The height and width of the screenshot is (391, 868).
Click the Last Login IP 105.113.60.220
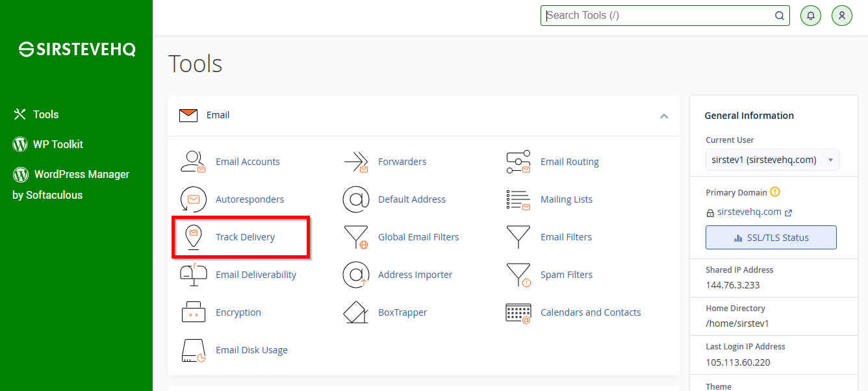pyautogui.click(x=738, y=362)
